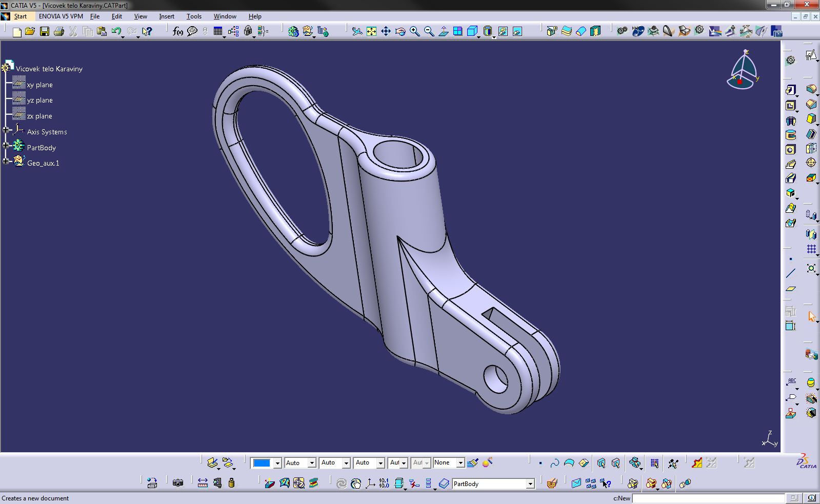The height and width of the screenshot is (504, 820).
Task: Click the Isometric View cube icon
Action: coord(472,32)
